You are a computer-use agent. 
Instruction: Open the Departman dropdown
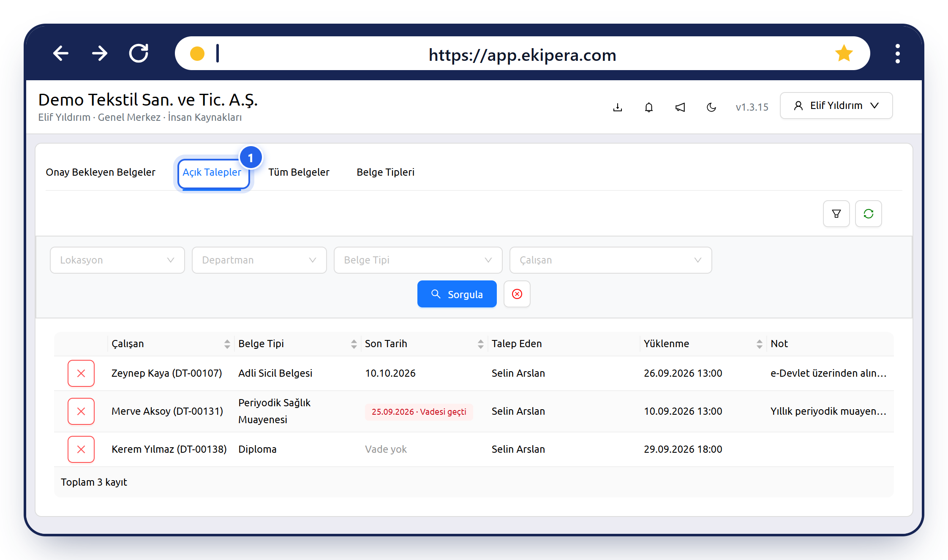[259, 260]
